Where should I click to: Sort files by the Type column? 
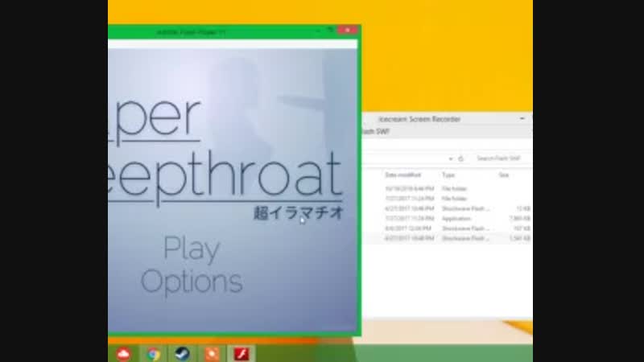pos(448,174)
